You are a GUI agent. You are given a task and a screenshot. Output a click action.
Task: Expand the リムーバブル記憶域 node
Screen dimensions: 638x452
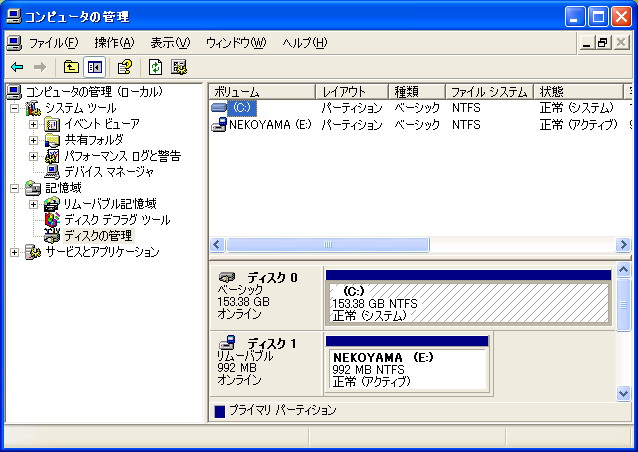[x=33, y=204]
